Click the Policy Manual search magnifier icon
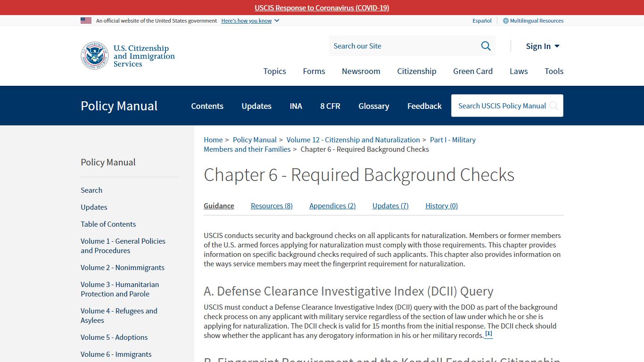644x362 pixels. click(553, 106)
